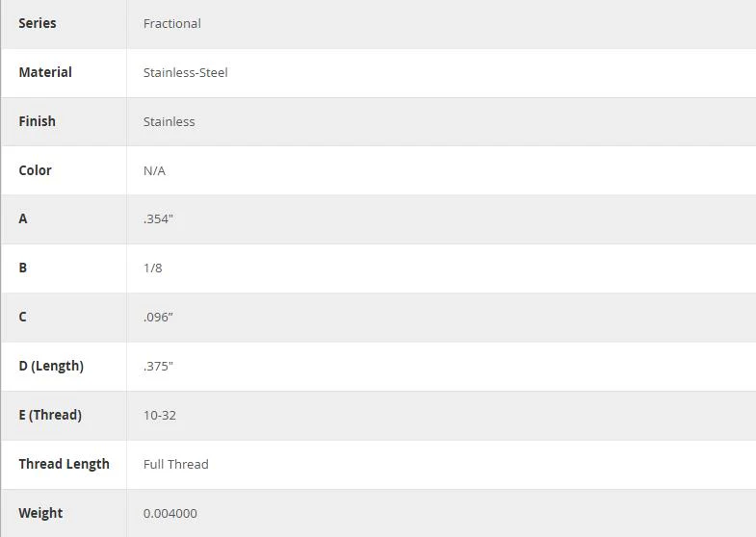Click the C dimension label
Screen dimensions: 756x537
22,317
